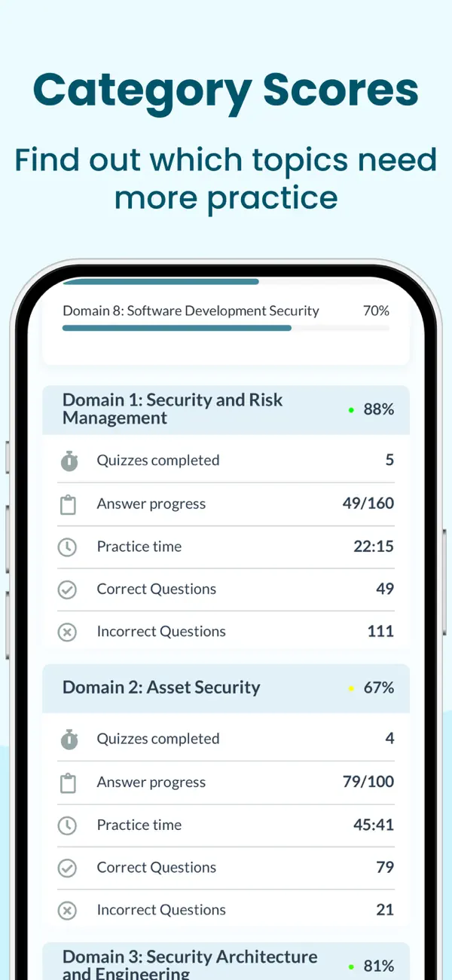Click the checkmark circle icon beside 79 correct
452x980 pixels.
[x=68, y=868]
